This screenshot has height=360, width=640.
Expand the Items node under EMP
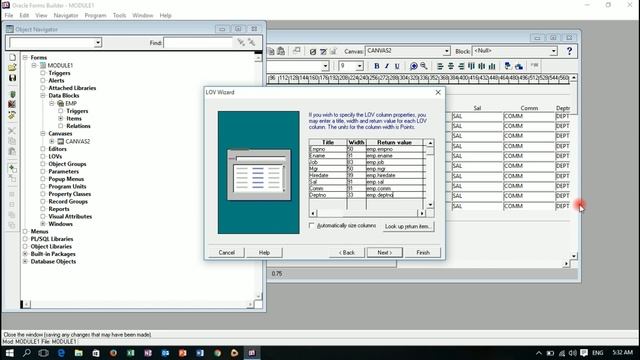tap(61, 118)
